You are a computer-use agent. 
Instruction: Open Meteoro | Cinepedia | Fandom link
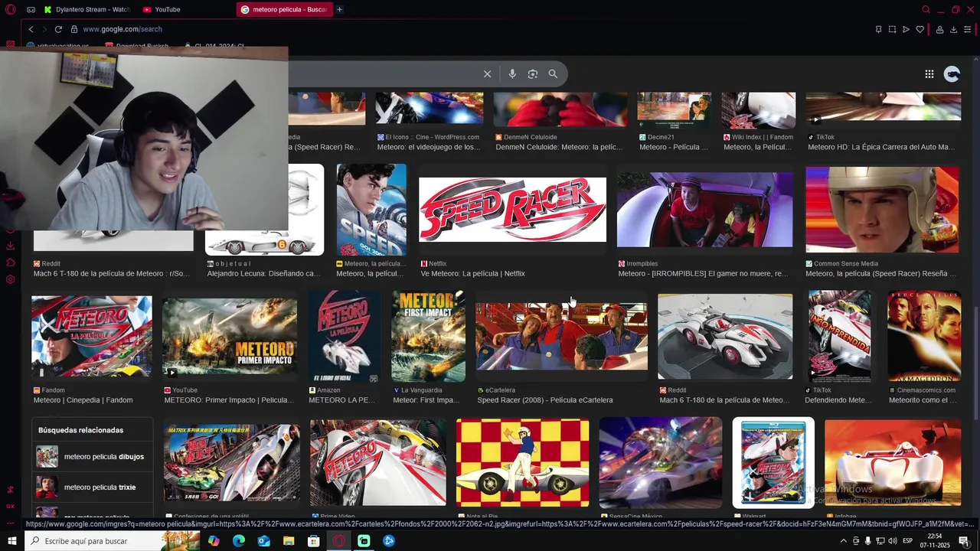tap(83, 399)
